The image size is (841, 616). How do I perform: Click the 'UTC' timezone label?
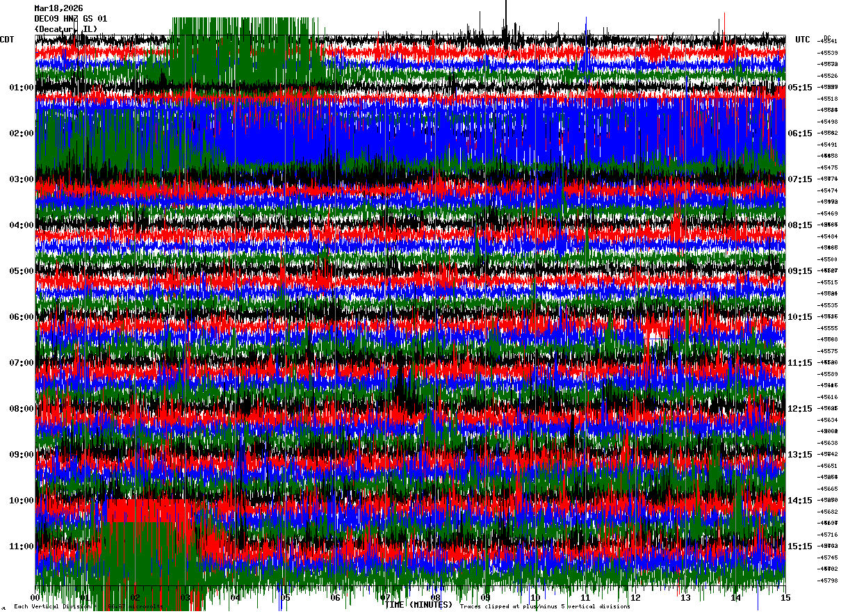pyautogui.click(x=803, y=40)
